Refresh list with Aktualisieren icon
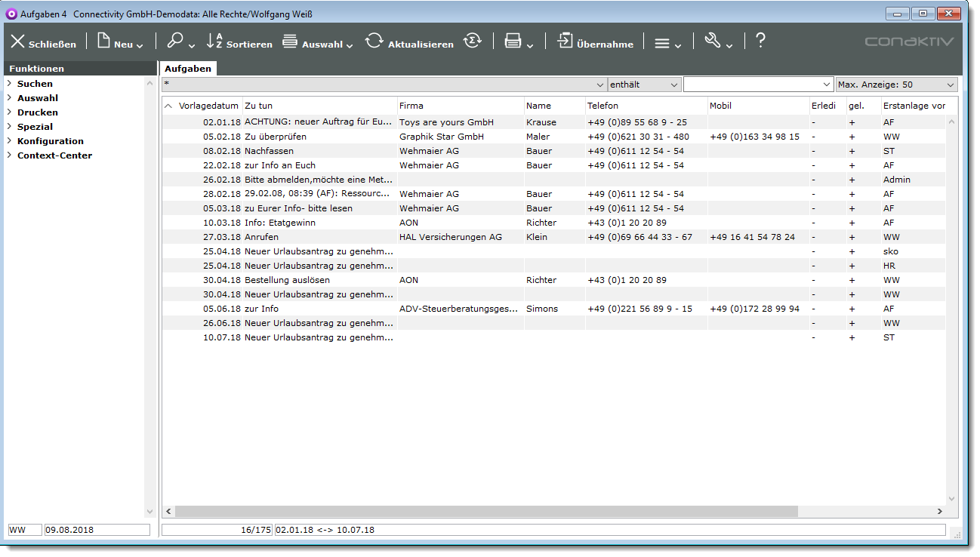Viewport: 980px width, 557px height. 374,42
